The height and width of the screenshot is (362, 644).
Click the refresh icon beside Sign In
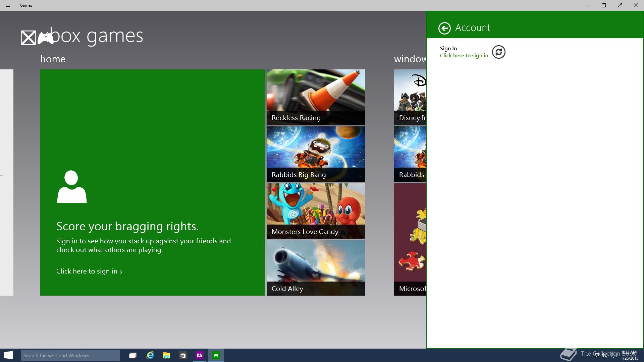pos(498,52)
